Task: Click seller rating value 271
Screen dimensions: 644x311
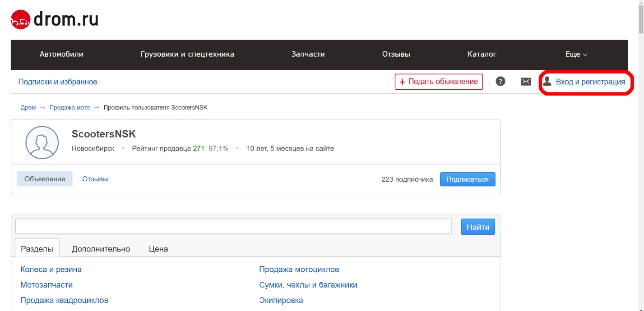Action: (x=199, y=148)
